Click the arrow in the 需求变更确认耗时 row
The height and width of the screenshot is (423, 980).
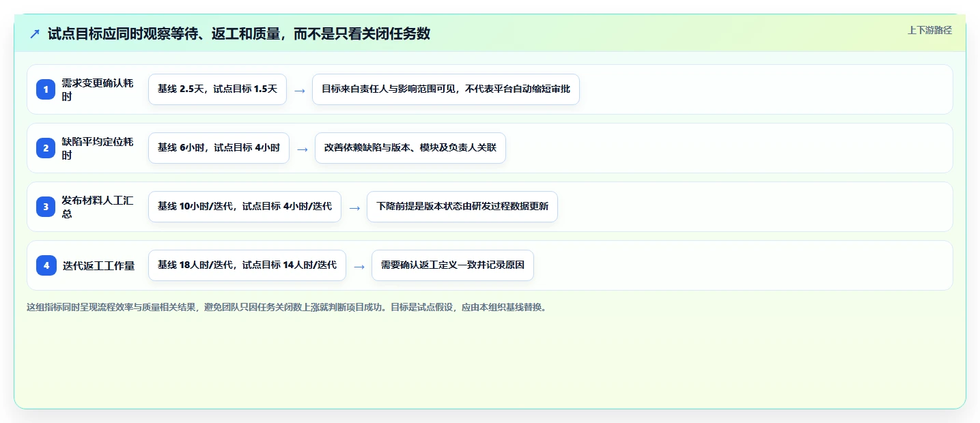tap(300, 90)
